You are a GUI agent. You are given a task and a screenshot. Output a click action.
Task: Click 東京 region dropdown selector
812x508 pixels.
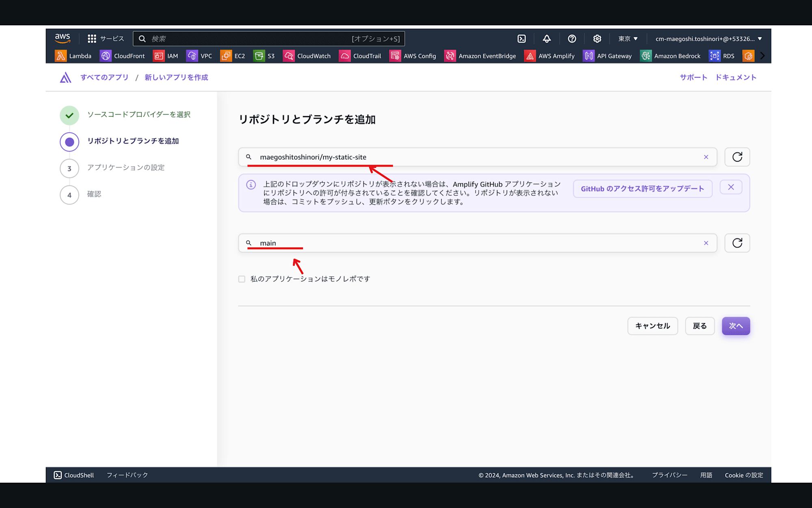pos(628,39)
